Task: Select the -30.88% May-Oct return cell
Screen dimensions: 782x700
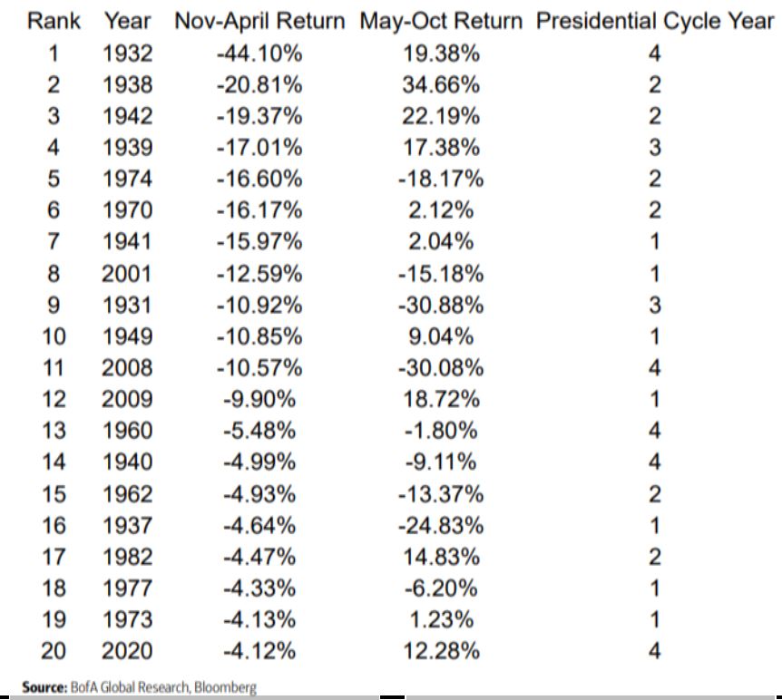Action: tap(441, 305)
